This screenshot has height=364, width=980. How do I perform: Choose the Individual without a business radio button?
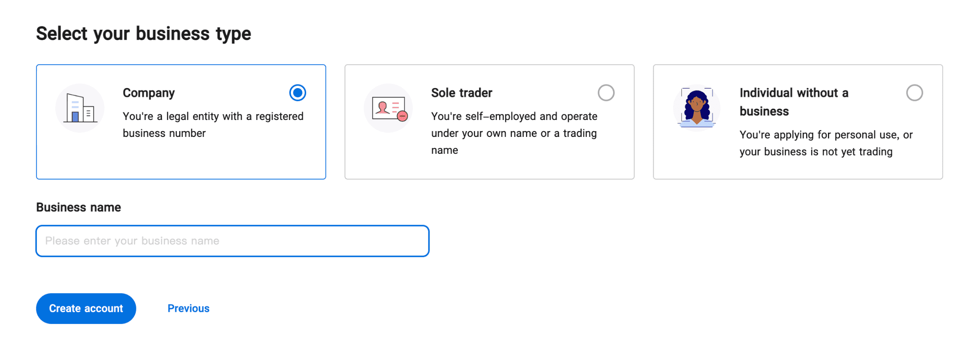[x=914, y=93]
